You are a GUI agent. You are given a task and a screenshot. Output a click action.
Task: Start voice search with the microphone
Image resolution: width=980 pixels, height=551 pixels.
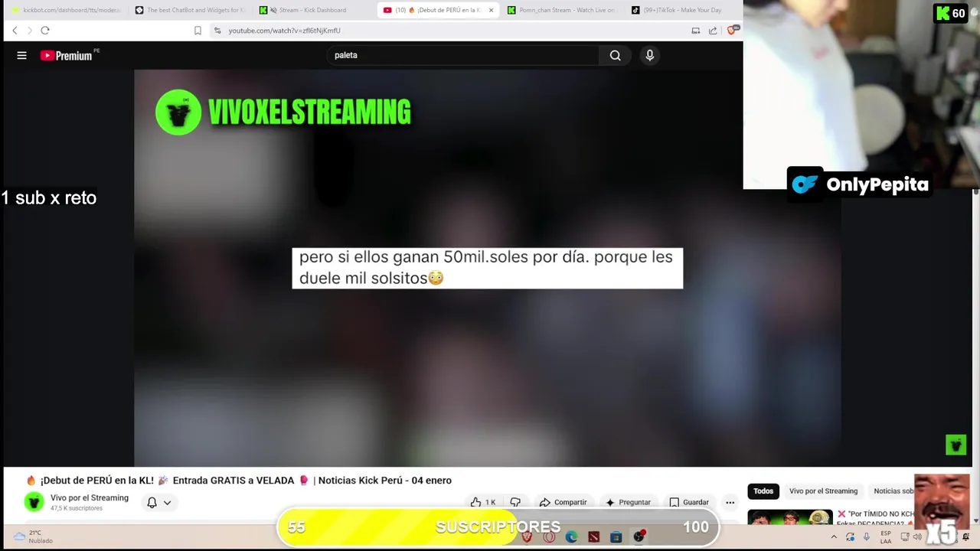649,55
